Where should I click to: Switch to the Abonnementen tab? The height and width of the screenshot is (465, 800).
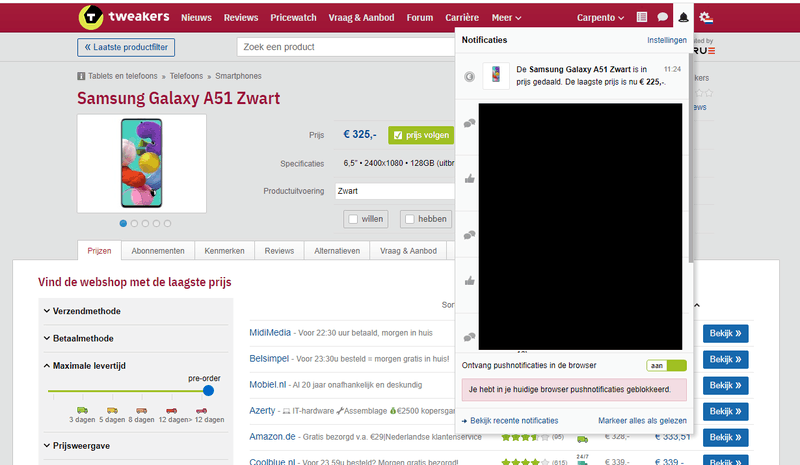coord(158,251)
